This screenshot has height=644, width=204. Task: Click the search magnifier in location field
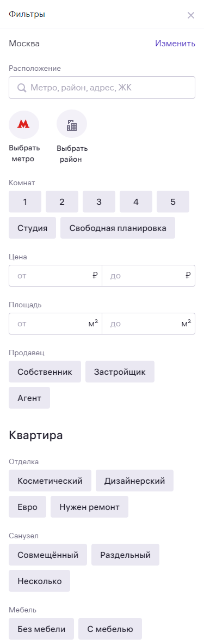click(x=22, y=88)
